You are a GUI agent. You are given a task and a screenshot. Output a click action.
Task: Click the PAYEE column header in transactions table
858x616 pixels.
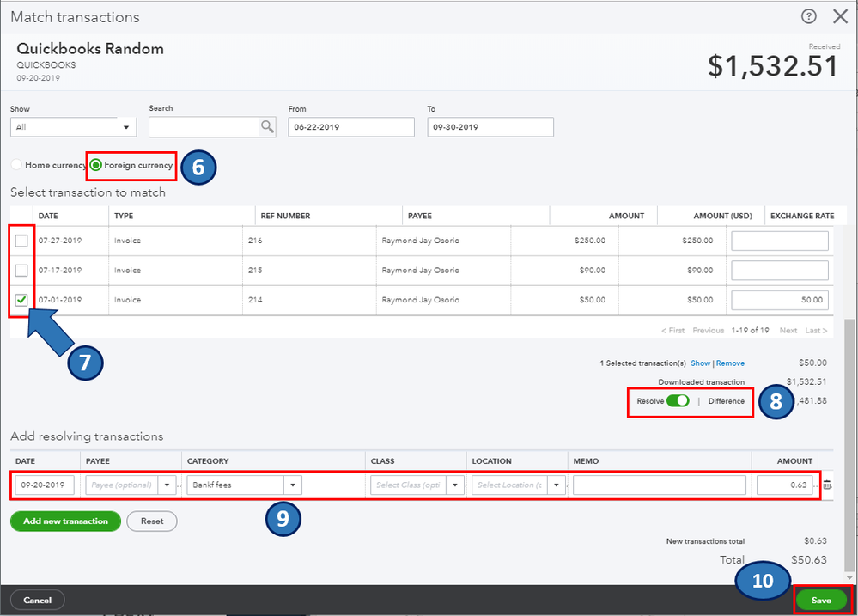pos(420,216)
